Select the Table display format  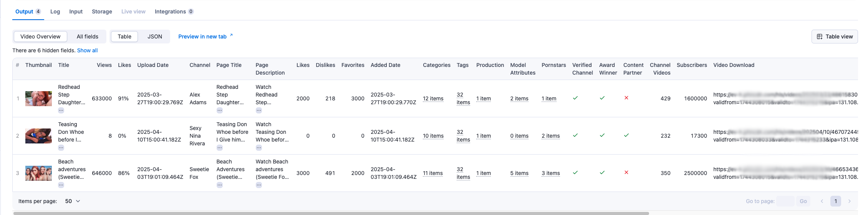124,37
